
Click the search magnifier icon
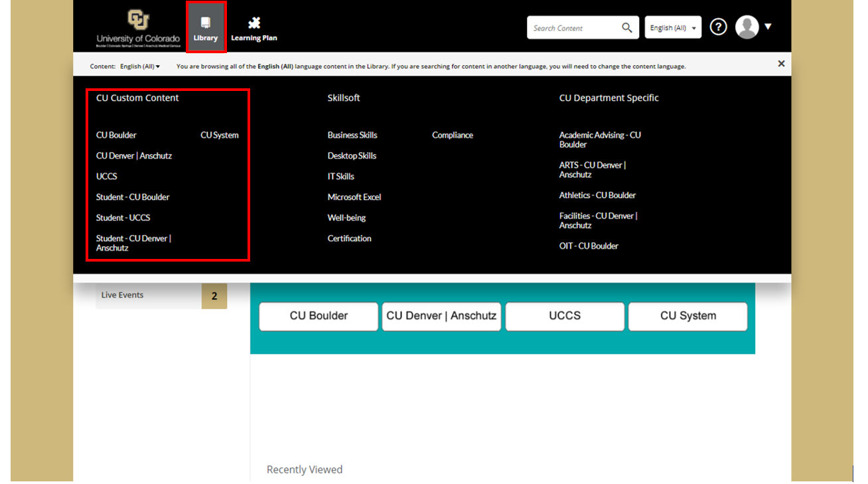point(626,28)
